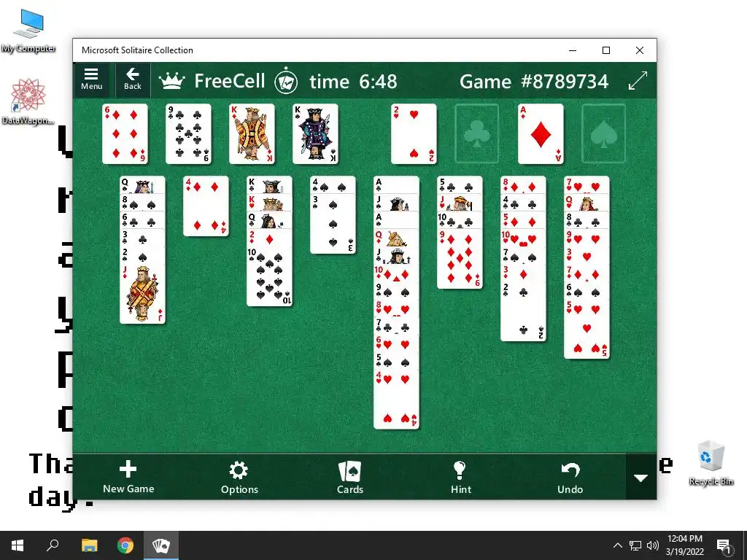747x560 pixels.
Task: Select the 9 of diamonds in column six
Action: [x=460, y=259]
